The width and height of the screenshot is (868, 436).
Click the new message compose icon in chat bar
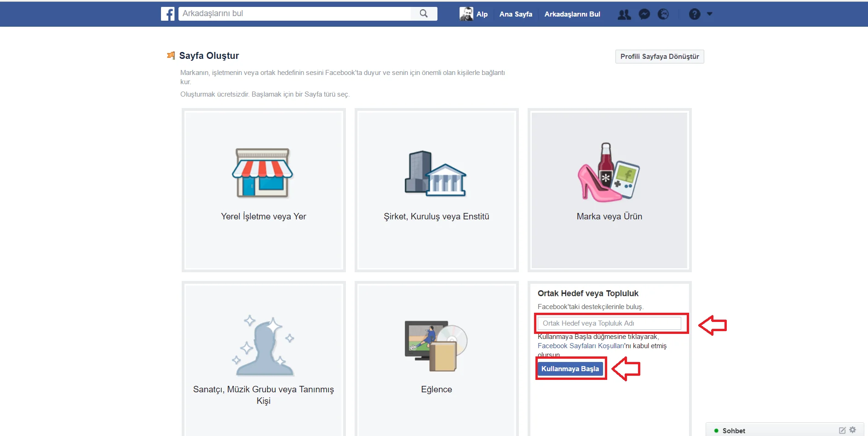[x=842, y=430]
